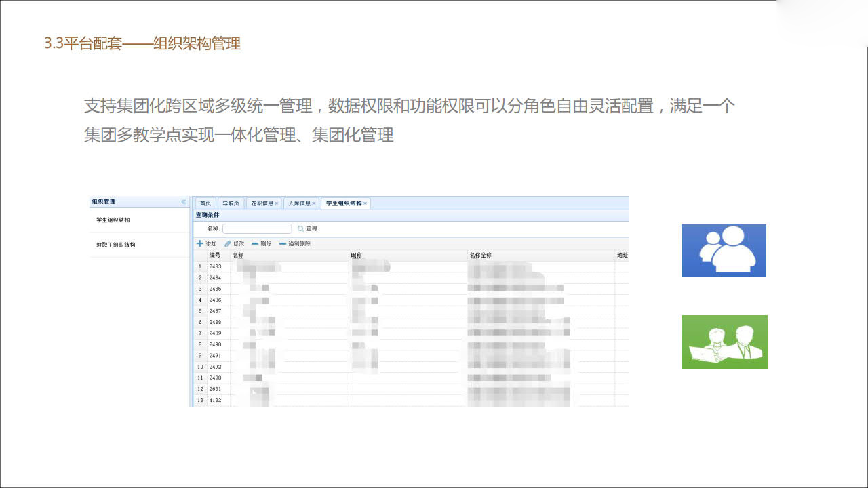Image resolution: width=868 pixels, height=488 pixels.
Task: Select the row with 编号 2483
Action: click(215, 267)
